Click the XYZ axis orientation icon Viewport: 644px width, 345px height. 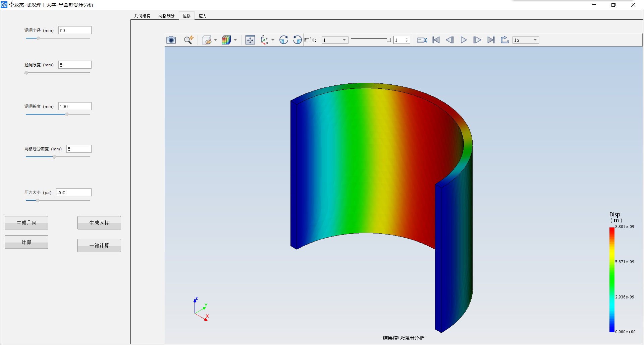[x=264, y=40]
